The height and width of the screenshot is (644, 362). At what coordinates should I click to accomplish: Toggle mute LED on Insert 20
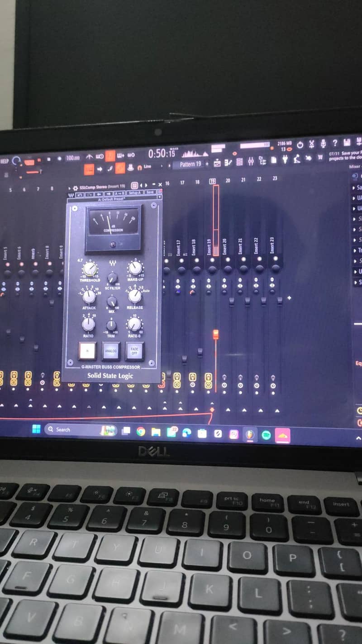click(x=228, y=260)
